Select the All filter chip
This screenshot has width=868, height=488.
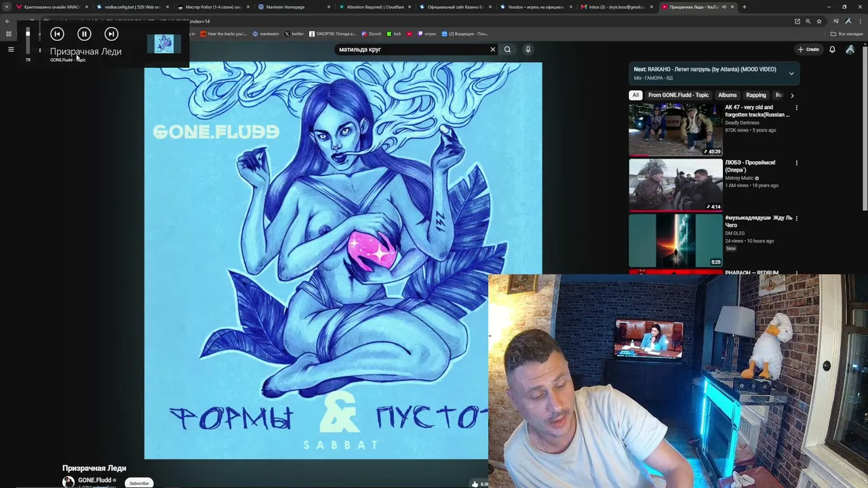click(x=635, y=96)
